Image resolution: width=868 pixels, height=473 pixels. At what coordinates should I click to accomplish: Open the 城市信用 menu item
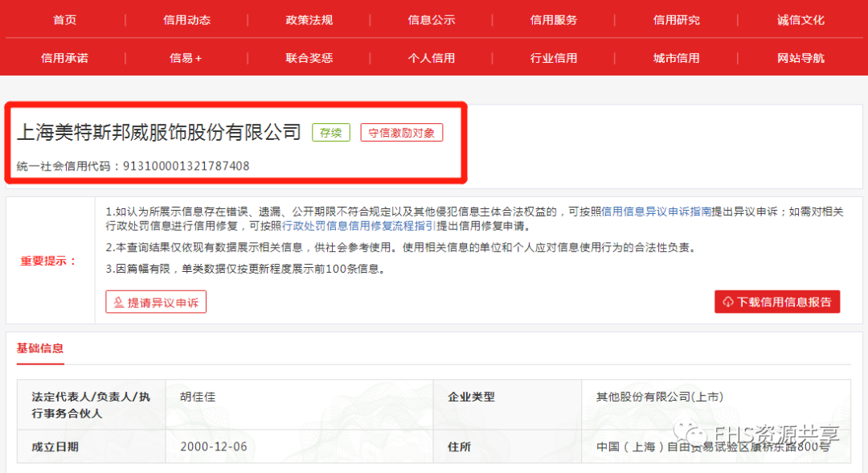pos(677,58)
